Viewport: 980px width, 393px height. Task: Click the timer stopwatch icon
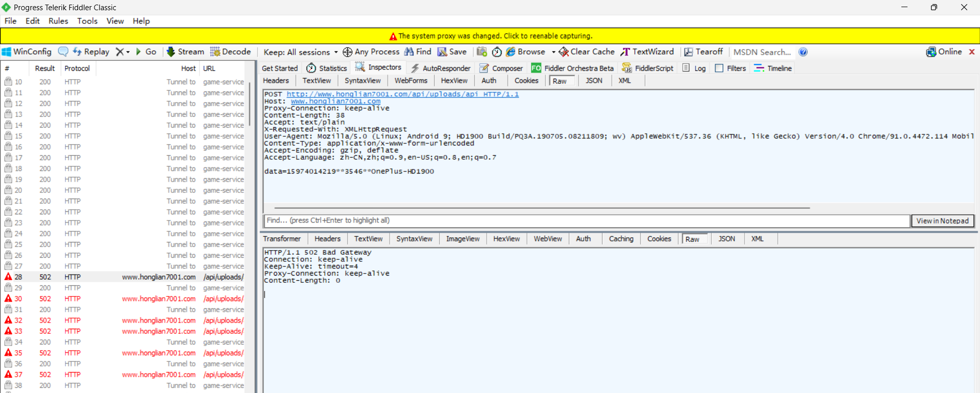coord(497,52)
